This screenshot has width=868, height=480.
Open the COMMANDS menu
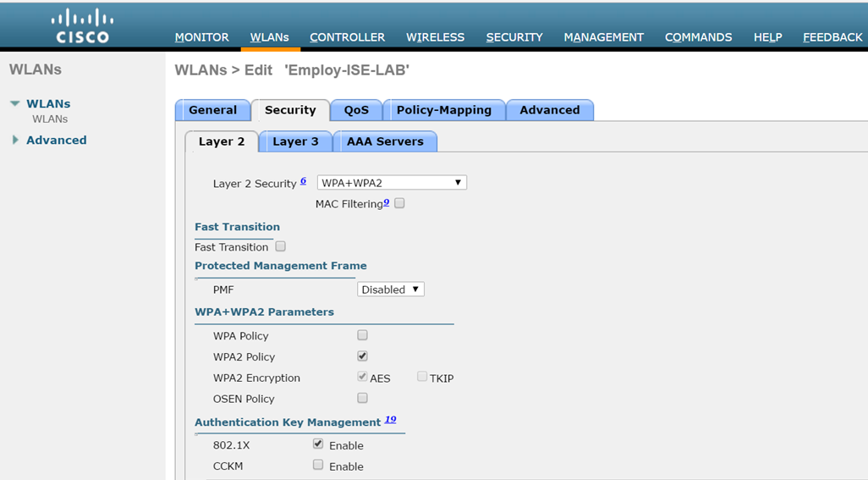(x=698, y=37)
